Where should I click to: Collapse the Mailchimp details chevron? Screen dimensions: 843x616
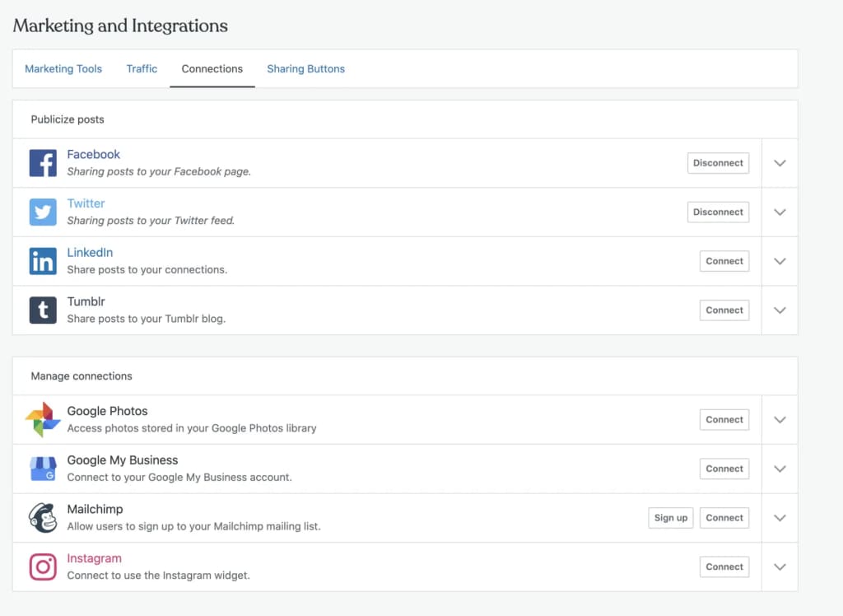pos(779,517)
